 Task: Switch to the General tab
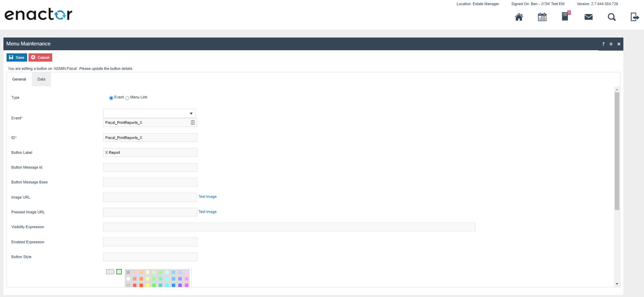click(x=19, y=79)
